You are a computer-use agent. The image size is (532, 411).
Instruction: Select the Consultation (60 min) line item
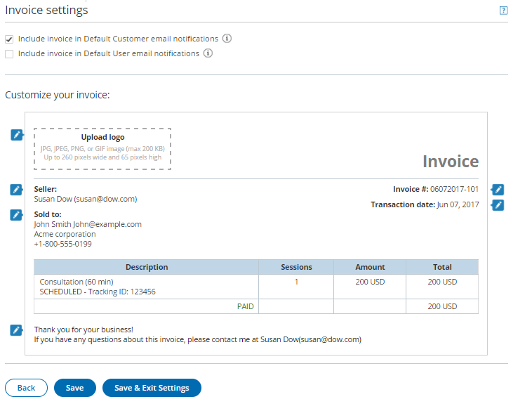[x=77, y=282]
